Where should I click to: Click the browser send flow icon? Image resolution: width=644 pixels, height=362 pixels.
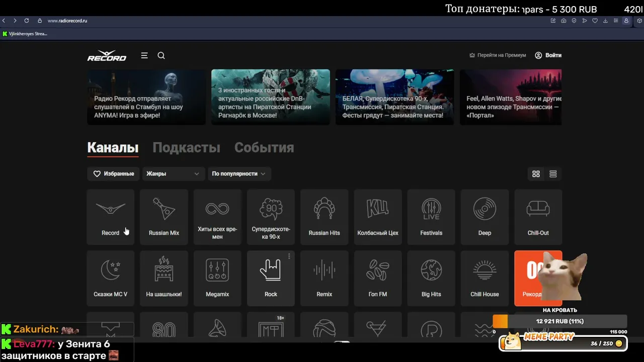[584, 21]
